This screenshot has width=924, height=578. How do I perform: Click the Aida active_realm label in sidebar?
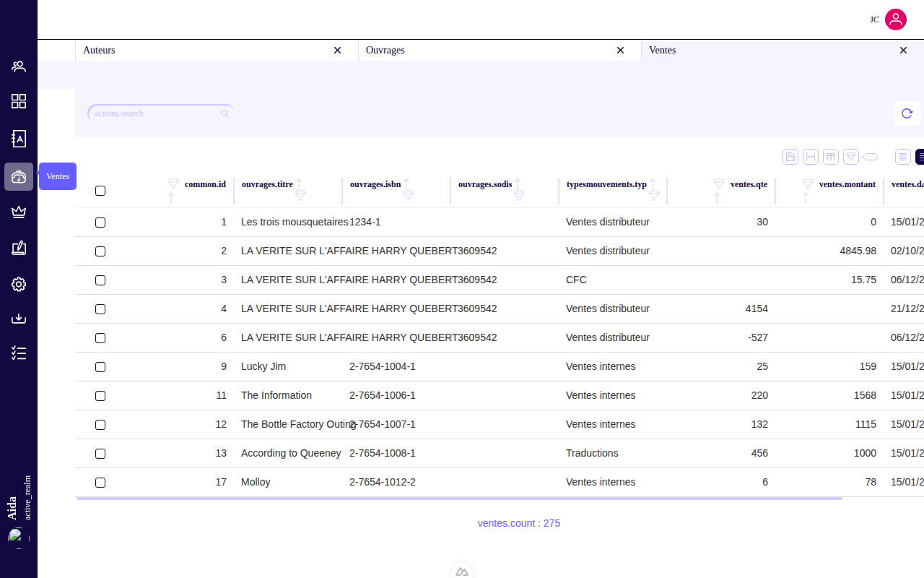point(19,499)
